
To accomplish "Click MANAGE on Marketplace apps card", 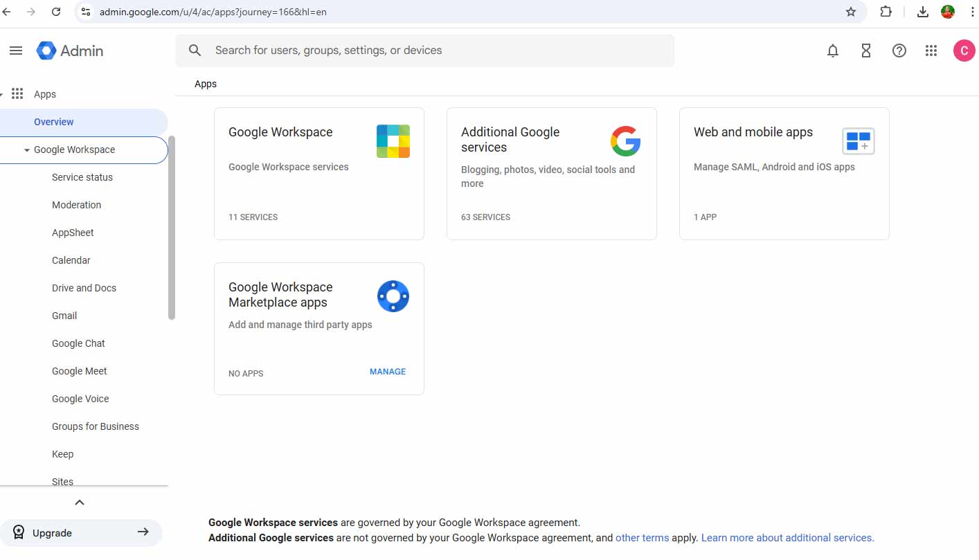I will click(387, 371).
